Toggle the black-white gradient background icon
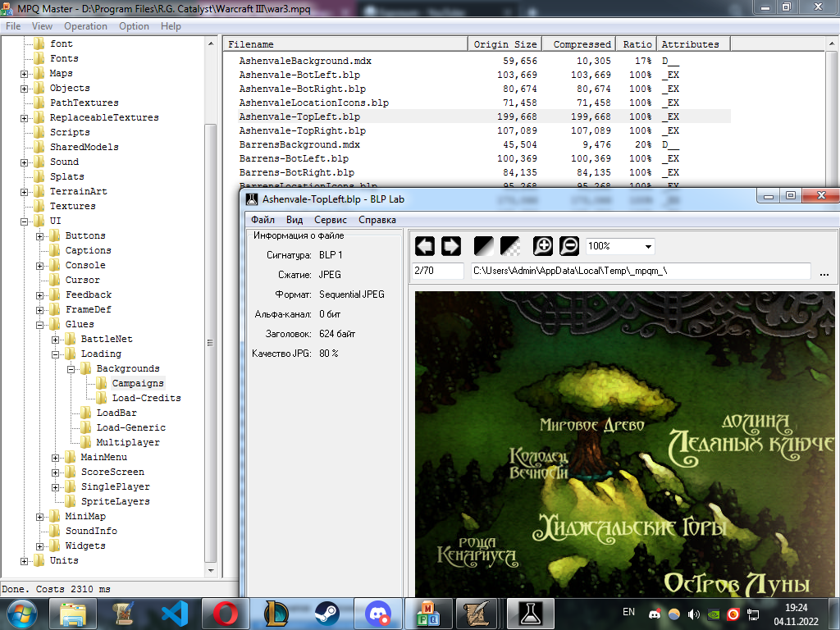Viewport: 840px width, 630px height. tap(484, 246)
